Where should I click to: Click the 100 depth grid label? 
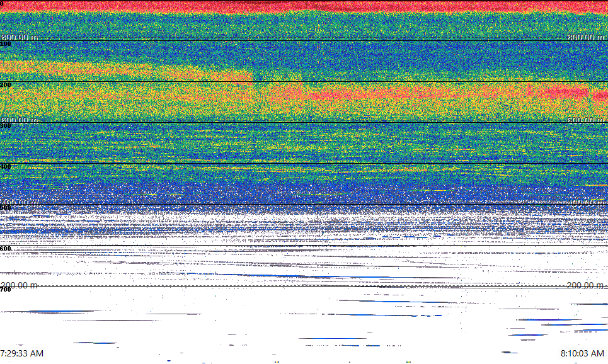point(6,44)
